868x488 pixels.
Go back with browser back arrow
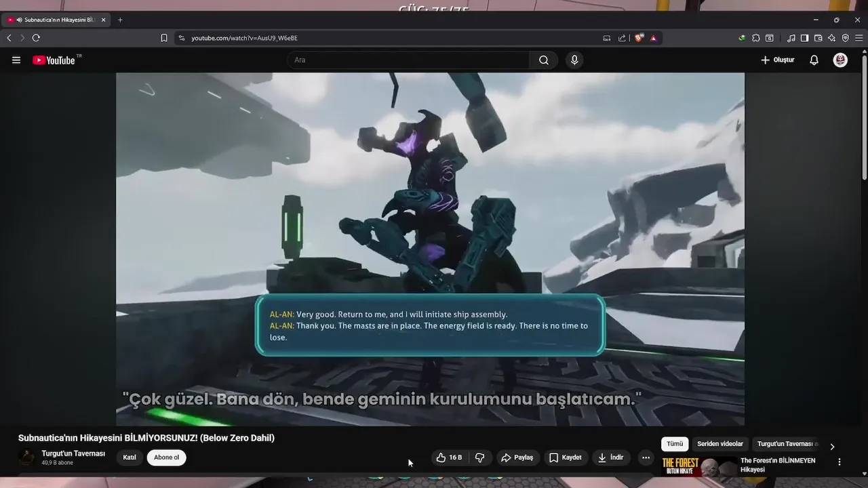pos(9,38)
